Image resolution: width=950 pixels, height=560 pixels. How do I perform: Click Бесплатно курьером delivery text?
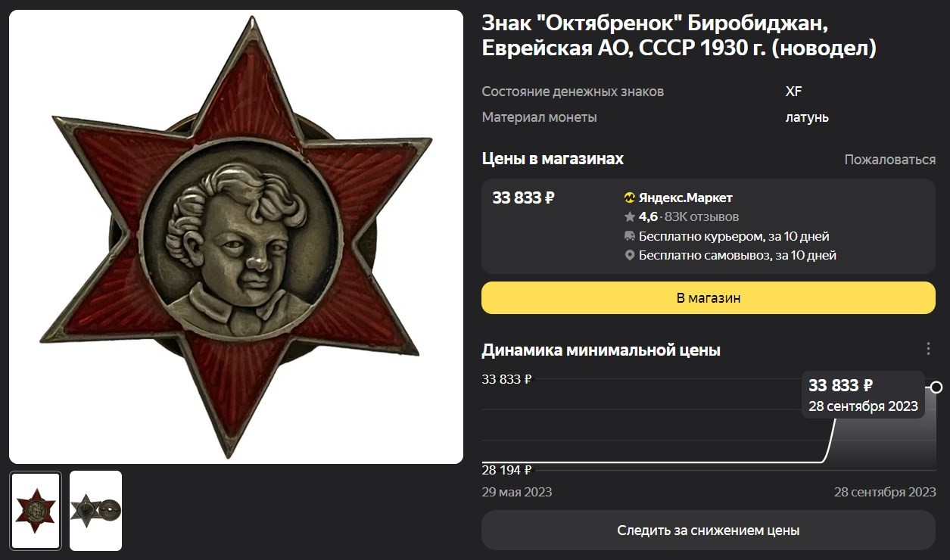[734, 236]
